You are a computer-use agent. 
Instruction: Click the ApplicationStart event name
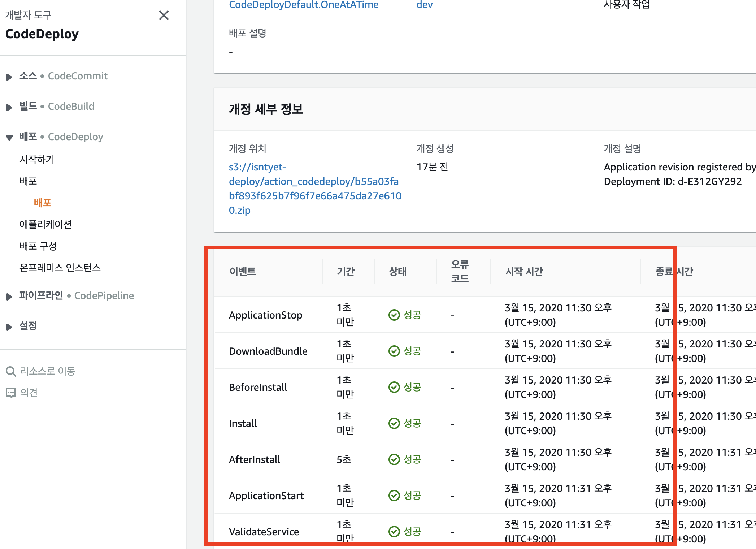[266, 496]
